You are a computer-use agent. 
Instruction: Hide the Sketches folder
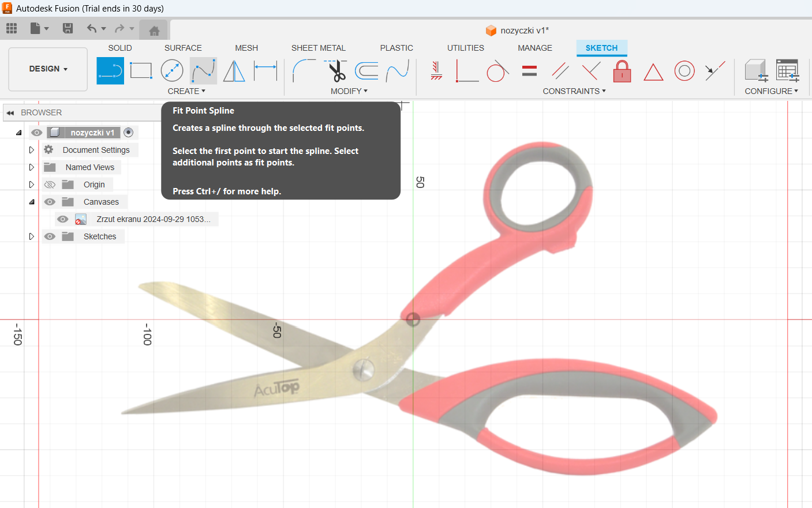50,236
